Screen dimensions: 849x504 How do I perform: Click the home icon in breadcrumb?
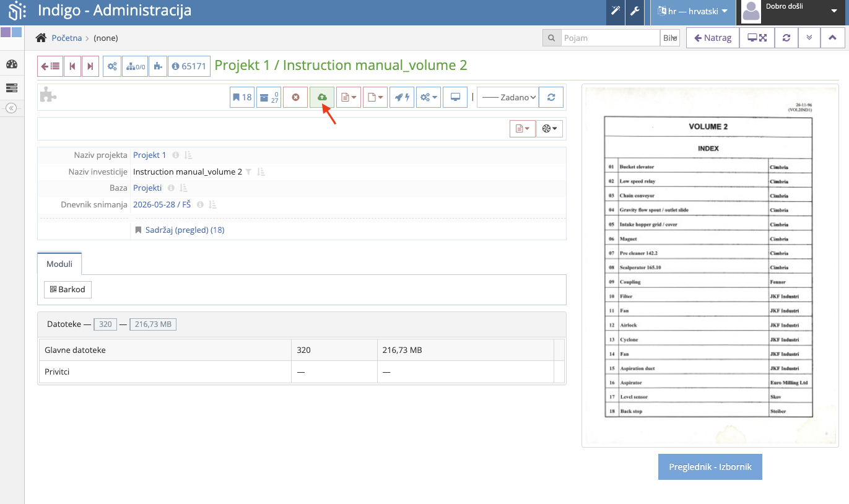pyautogui.click(x=41, y=38)
